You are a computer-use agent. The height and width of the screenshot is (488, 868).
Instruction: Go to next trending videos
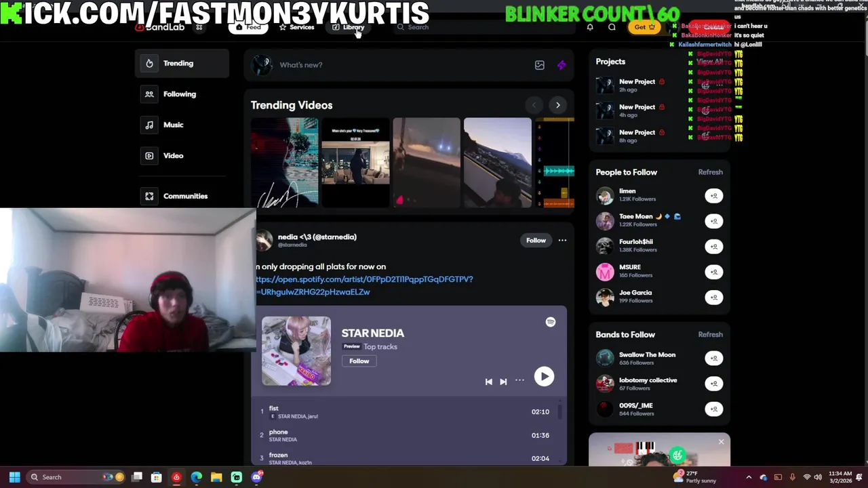point(558,105)
